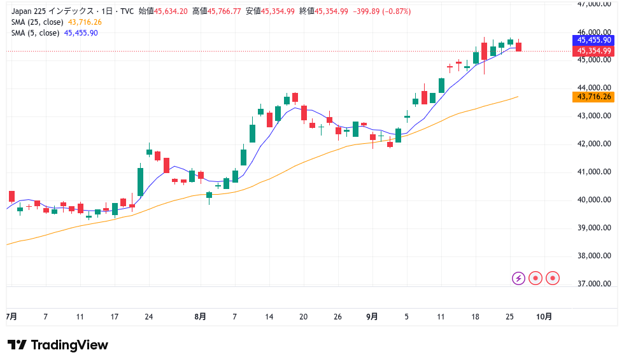Screen dimensions: 624x364
Task: Click the 10月 label on time axis
Action: click(x=544, y=316)
